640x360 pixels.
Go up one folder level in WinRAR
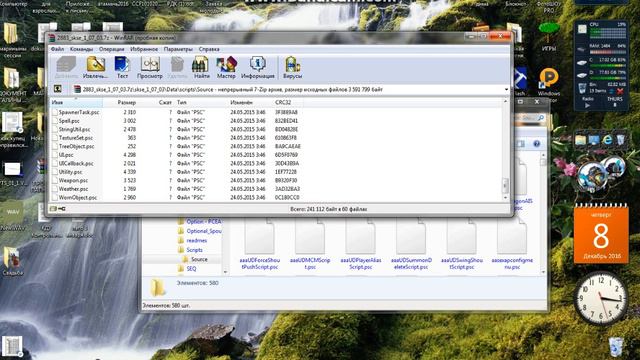(x=58, y=89)
